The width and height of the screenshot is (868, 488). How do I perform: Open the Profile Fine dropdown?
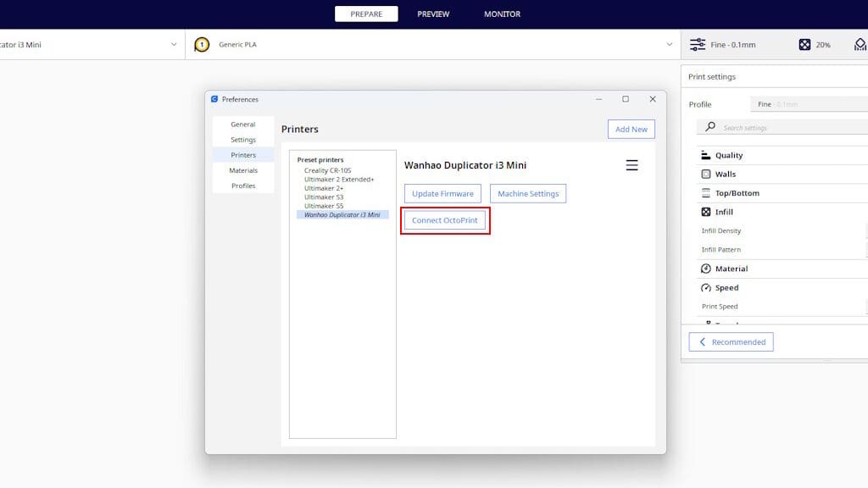[x=810, y=104]
